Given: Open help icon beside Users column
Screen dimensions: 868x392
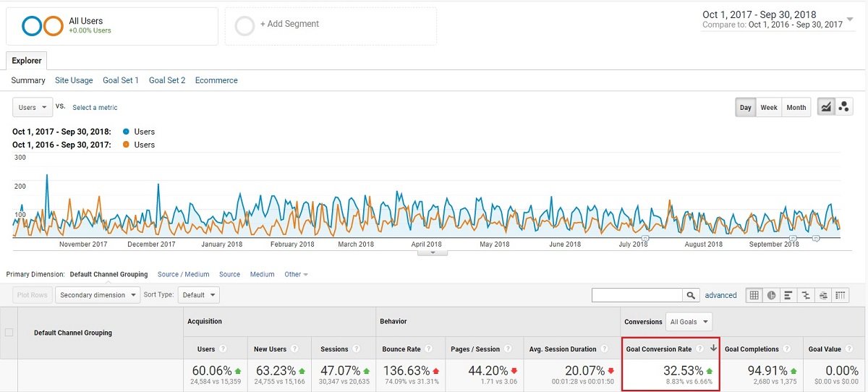Looking at the screenshot, I should point(222,349).
